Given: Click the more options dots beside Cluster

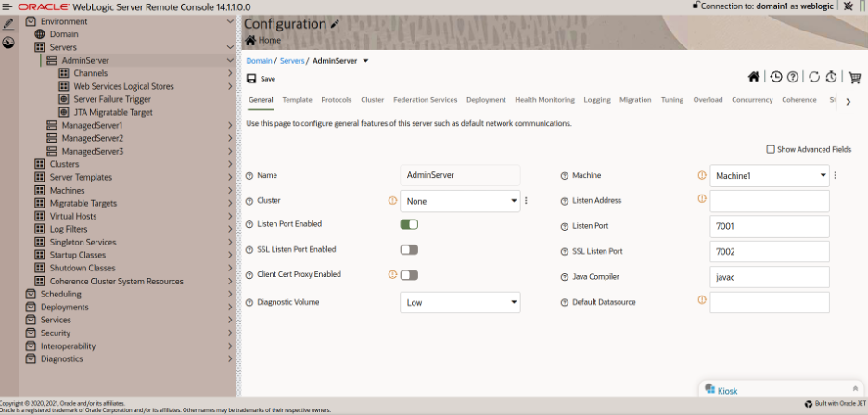Looking at the screenshot, I should 526,201.
